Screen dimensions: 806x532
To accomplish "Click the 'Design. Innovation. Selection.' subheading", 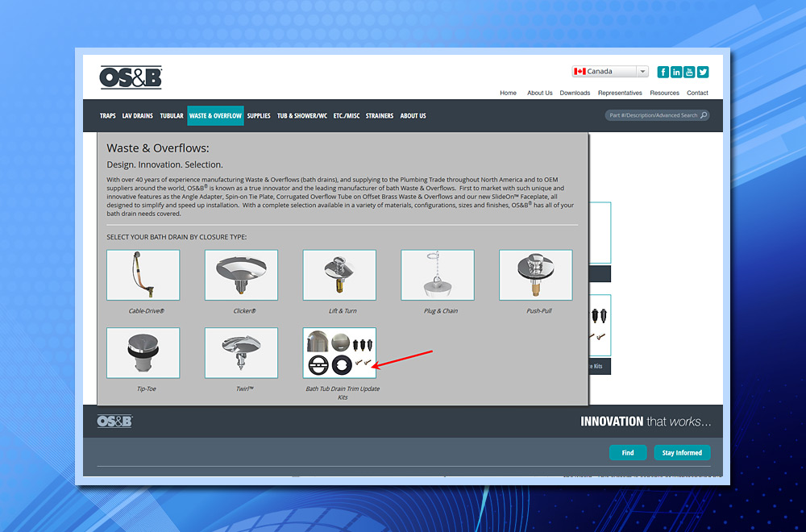I will (x=164, y=164).
